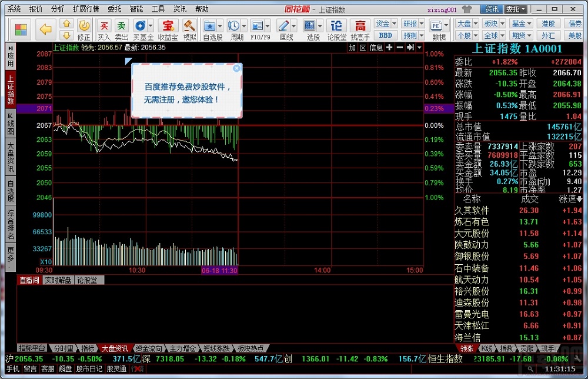
Task: Click the BBD button
Action: pos(386,35)
